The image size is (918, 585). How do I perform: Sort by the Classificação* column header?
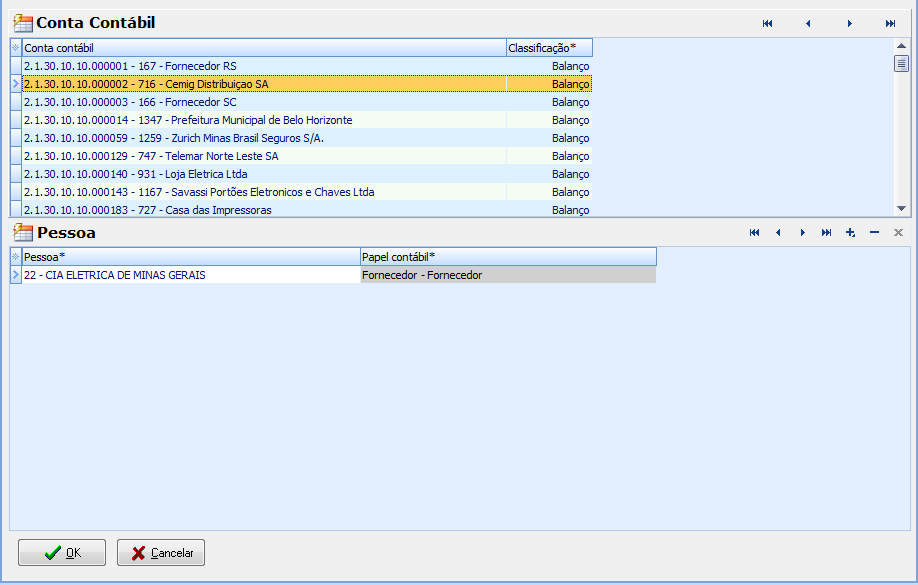pos(549,48)
